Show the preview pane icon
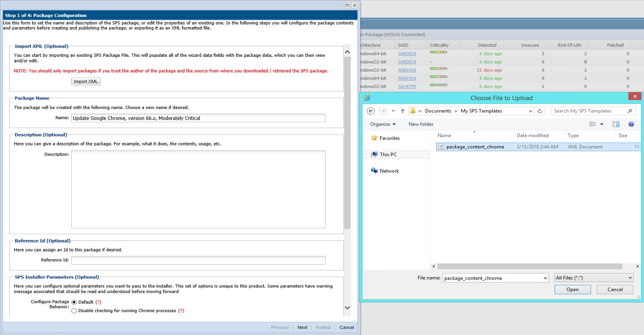The width and height of the screenshot is (644, 335). point(616,124)
